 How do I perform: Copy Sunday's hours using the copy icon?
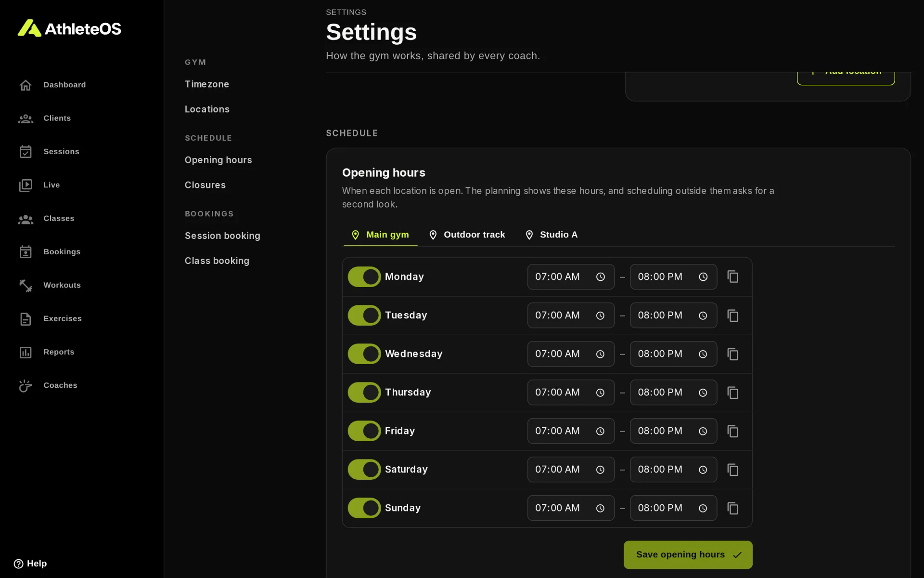[x=732, y=508]
